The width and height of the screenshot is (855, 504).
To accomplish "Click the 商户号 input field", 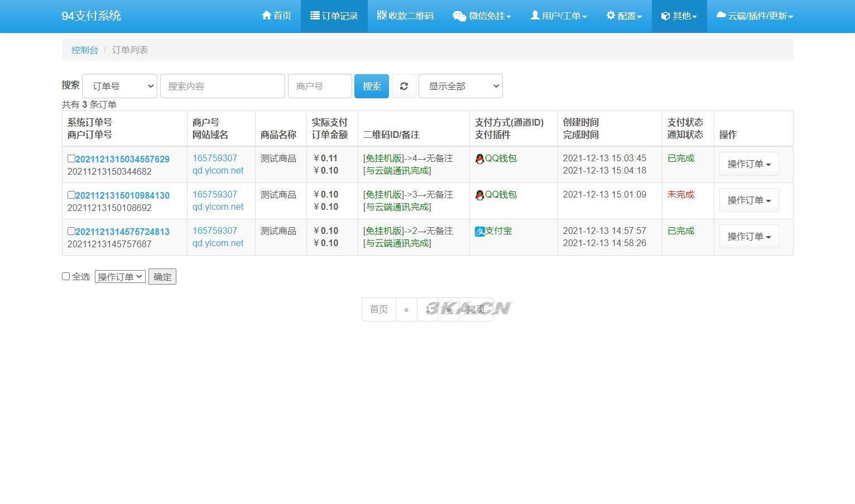I will click(x=320, y=86).
